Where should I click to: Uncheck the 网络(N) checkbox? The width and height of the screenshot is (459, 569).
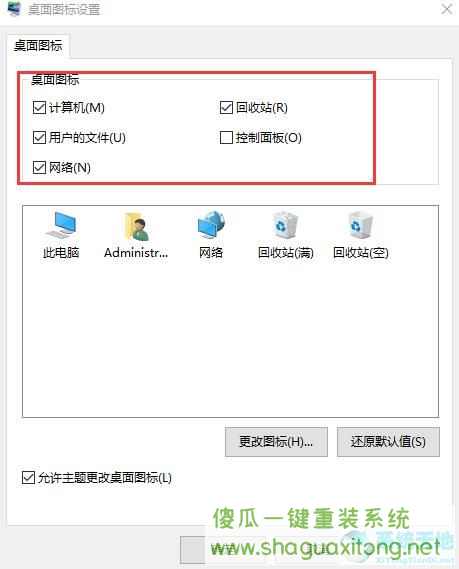tap(39, 167)
